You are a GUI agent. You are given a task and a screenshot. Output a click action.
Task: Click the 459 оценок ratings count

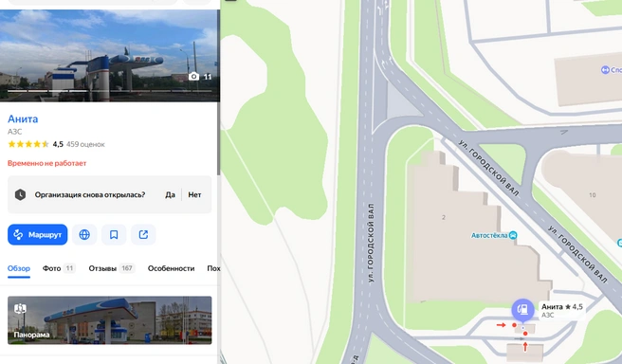click(85, 144)
